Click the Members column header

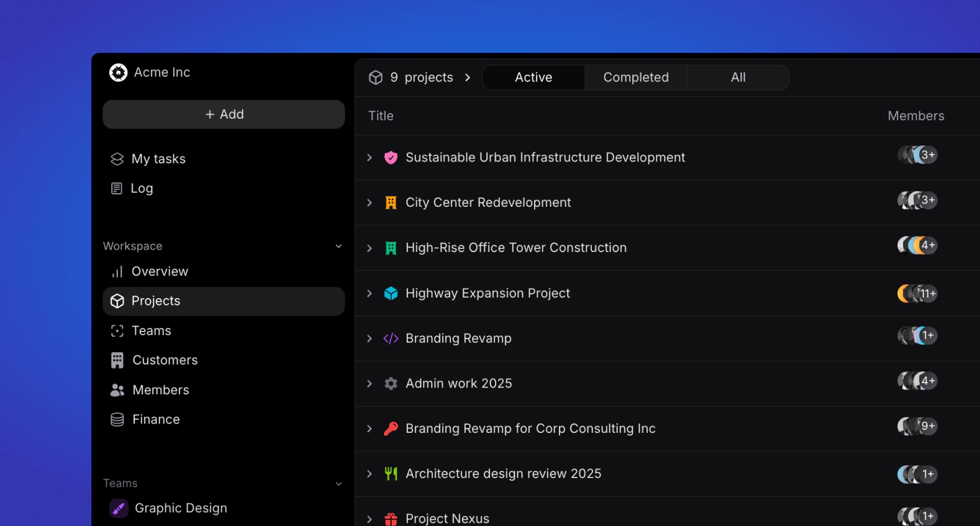tap(916, 116)
